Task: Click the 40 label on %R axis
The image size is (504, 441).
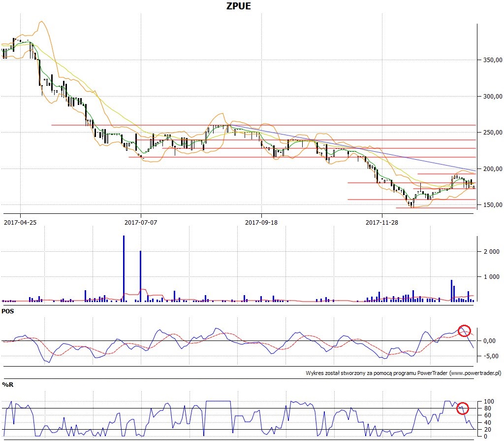Action: (488, 423)
